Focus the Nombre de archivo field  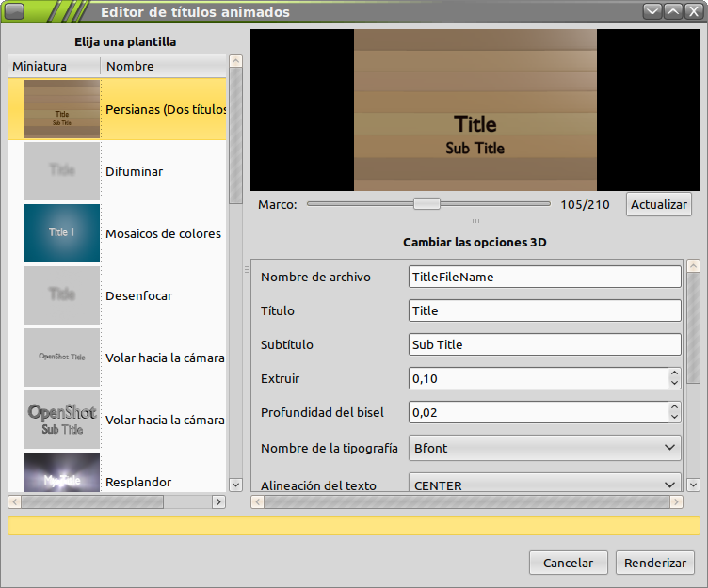tap(545, 277)
